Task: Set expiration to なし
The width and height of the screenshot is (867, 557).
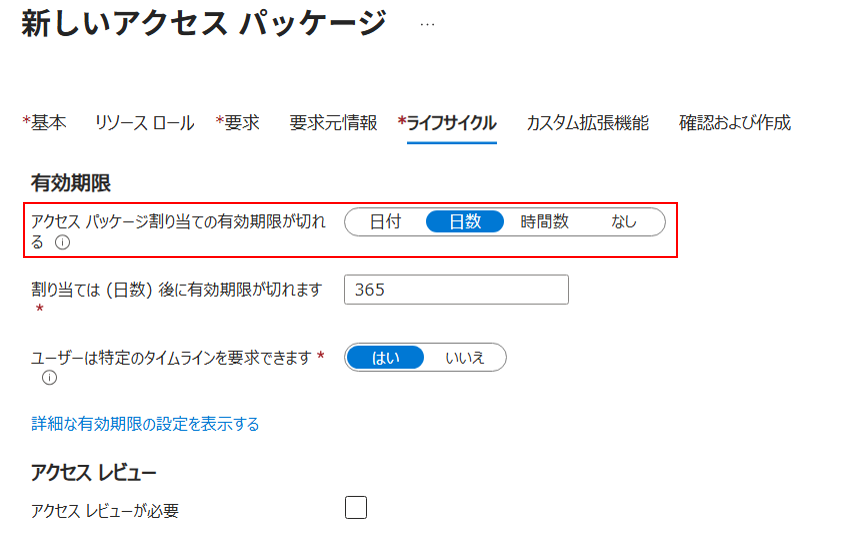Action: (624, 222)
